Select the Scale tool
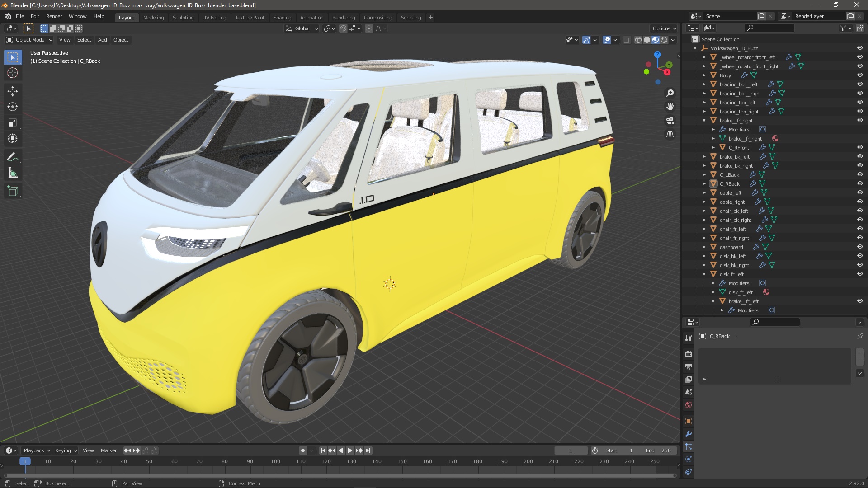This screenshot has height=488, width=868. 13,123
